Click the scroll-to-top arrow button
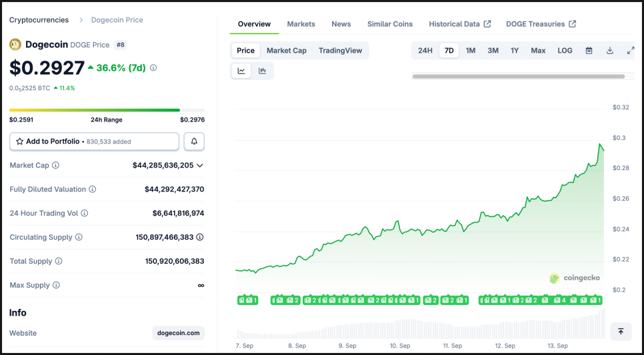644x355 pixels. tap(621, 331)
